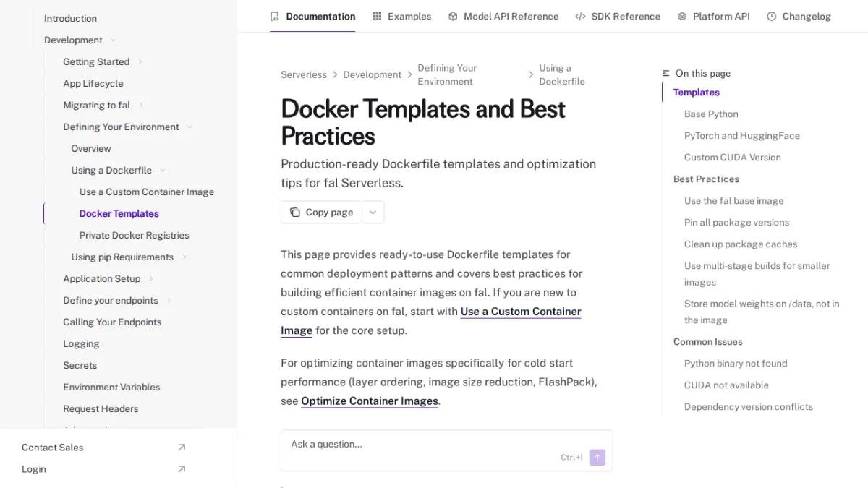The image size is (868, 488).
Task: Click the send arrow in the question box
Action: point(597,457)
